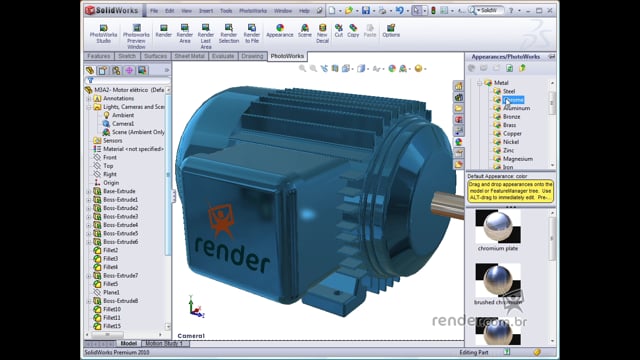Open the Design Library task pane tab
640x360 pixels.
tap(458, 97)
